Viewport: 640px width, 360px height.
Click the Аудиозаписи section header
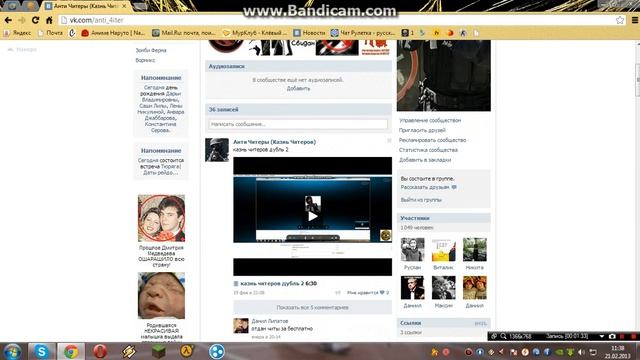(x=298, y=66)
